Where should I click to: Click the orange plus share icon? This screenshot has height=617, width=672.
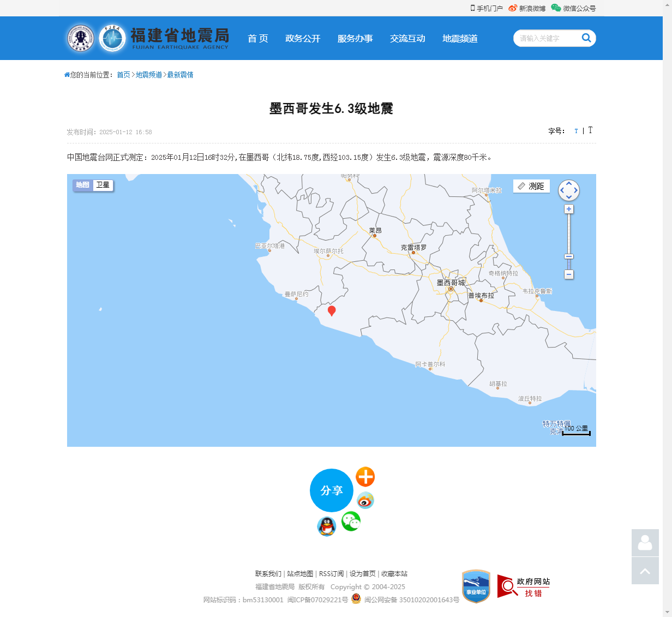[x=365, y=477]
